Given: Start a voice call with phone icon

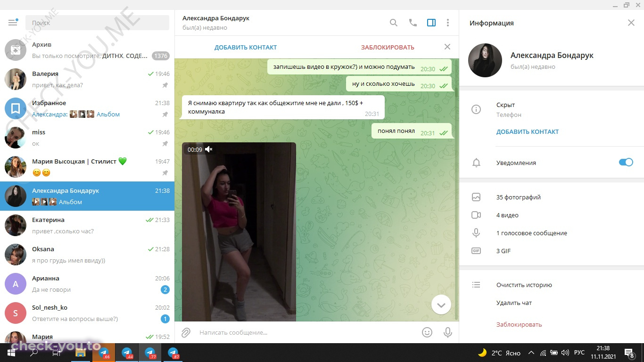Looking at the screenshot, I should pos(413,23).
